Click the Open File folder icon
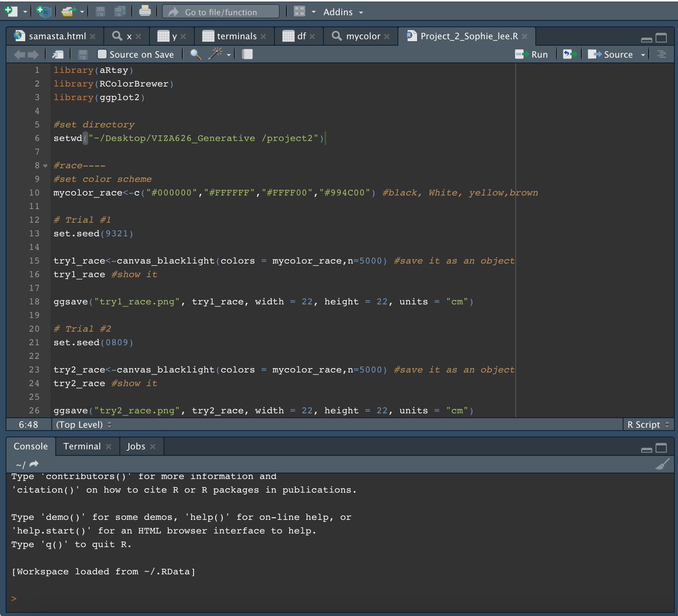 [x=69, y=12]
